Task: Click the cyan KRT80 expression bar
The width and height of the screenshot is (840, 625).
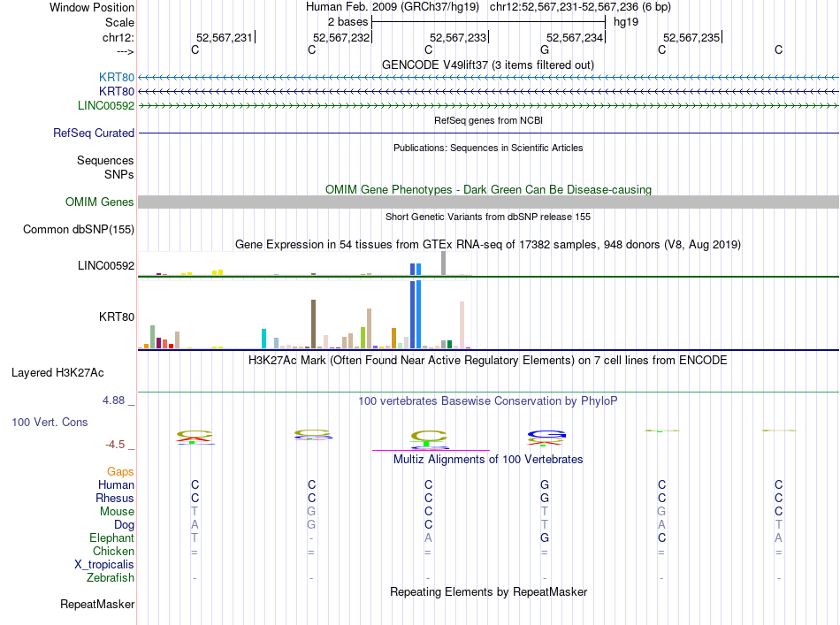Action: pyautogui.click(x=263, y=339)
